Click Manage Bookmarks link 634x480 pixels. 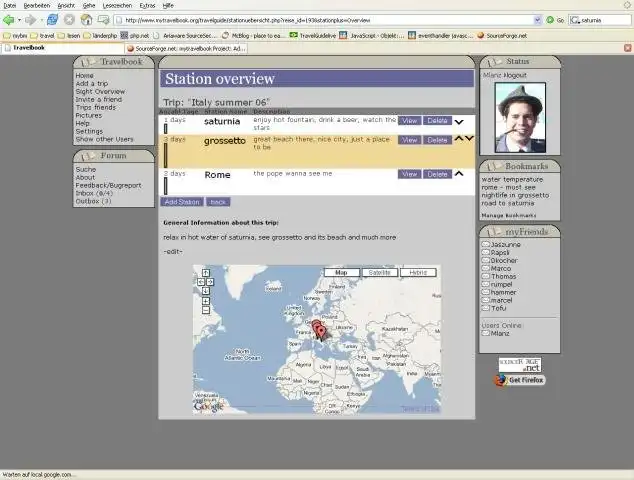point(509,216)
